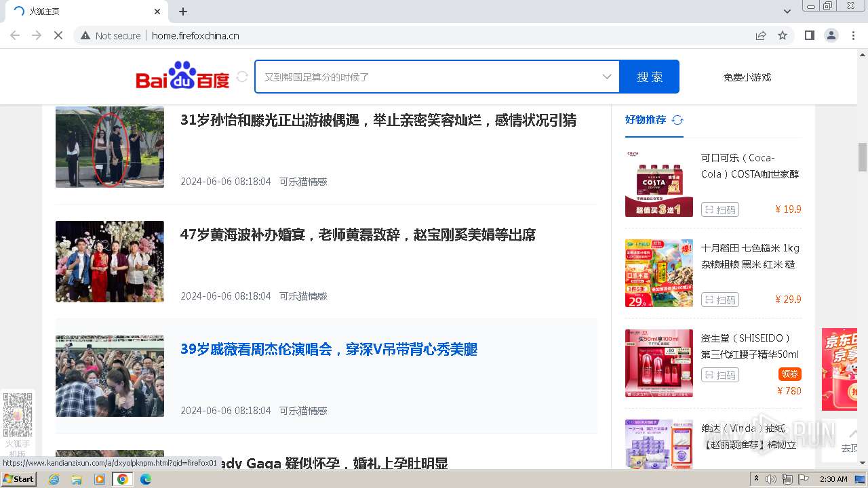The image size is (868, 488).
Task: Open Vinda tissue product image
Action: click(x=659, y=444)
